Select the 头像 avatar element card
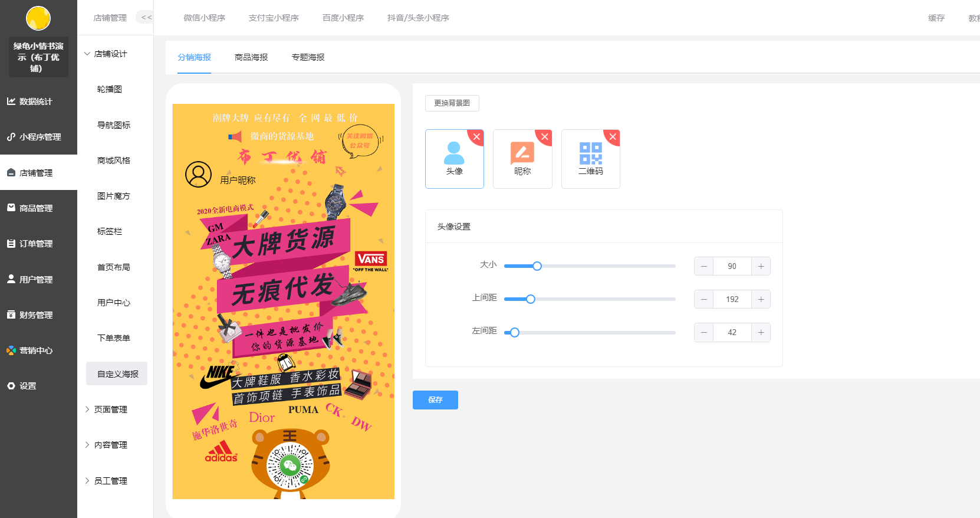This screenshot has height=518, width=980. tap(454, 159)
